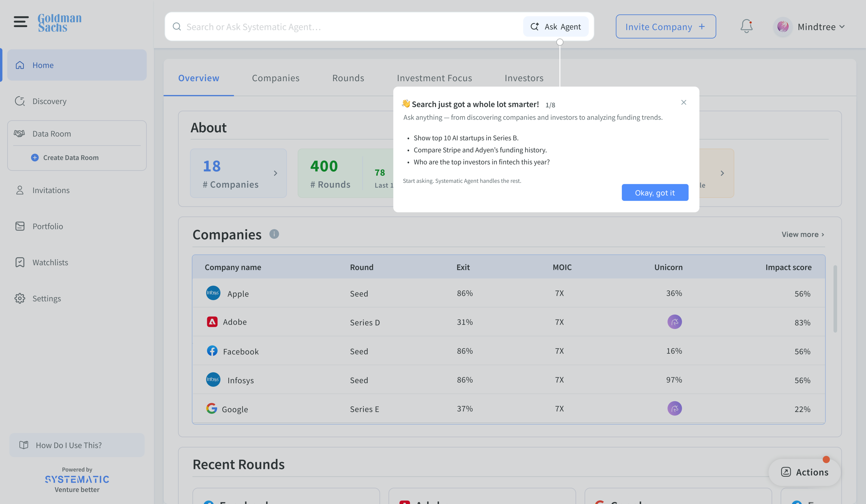The image size is (866, 504).
Task: Click the Mindtree avatar image
Action: [783, 26]
